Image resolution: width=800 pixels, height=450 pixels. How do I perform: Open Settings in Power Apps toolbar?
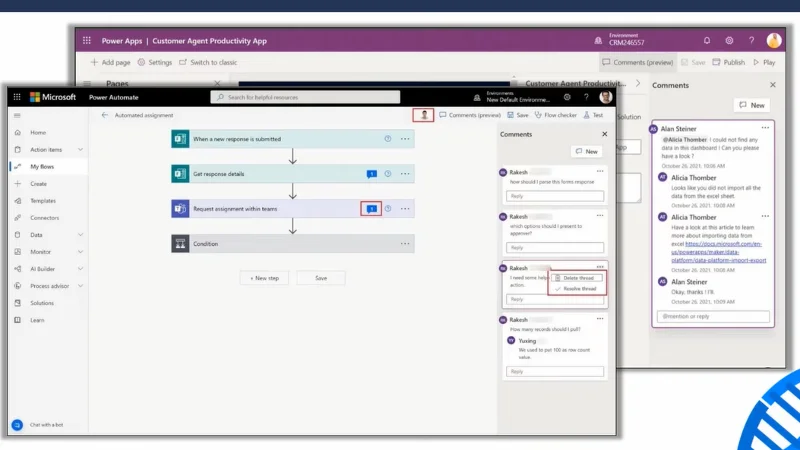click(x=155, y=62)
